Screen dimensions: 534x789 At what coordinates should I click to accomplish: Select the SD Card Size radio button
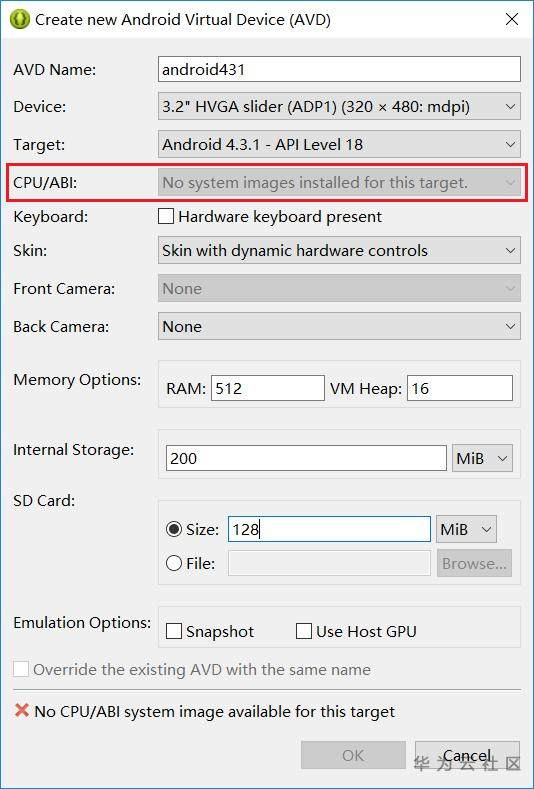point(174,529)
